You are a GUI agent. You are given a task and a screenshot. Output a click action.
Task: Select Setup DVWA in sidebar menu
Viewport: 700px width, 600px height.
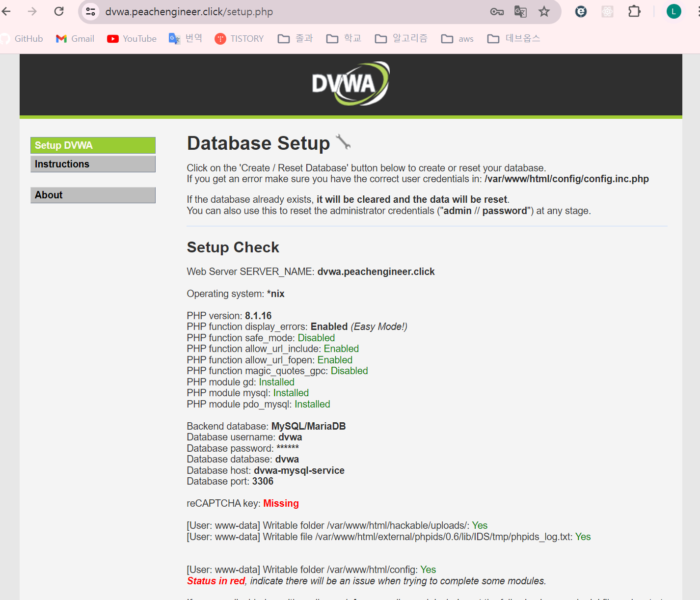coord(93,145)
